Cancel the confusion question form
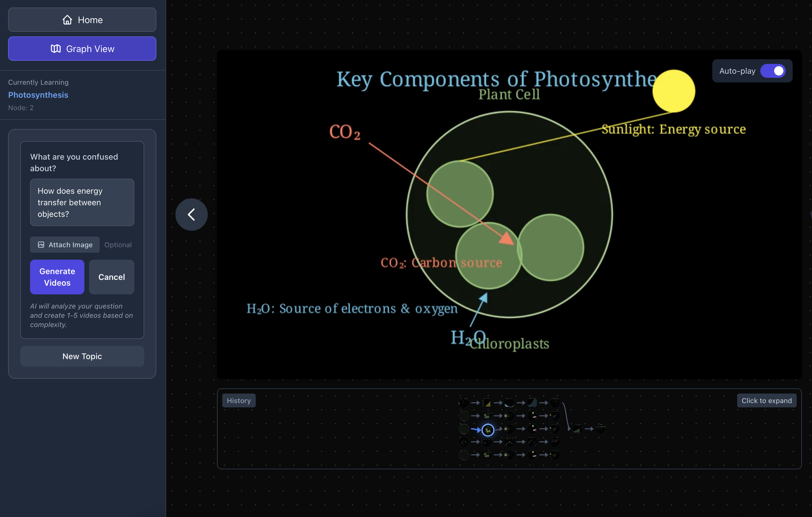This screenshot has width=812, height=517. (x=111, y=277)
